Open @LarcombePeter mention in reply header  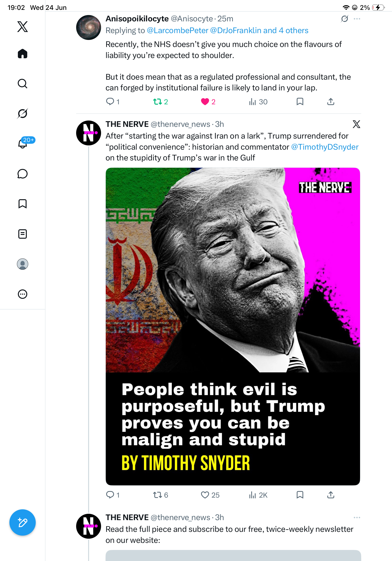point(177,30)
